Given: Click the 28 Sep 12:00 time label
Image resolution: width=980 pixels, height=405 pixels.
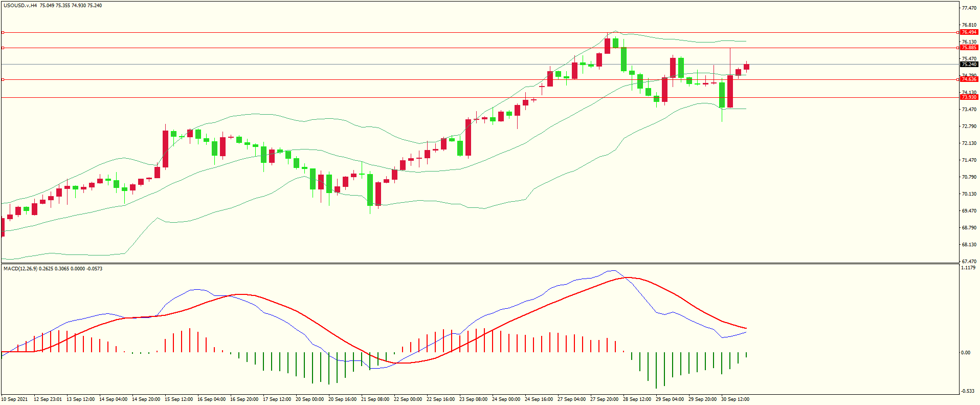Looking at the screenshot, I should point(637,399).
